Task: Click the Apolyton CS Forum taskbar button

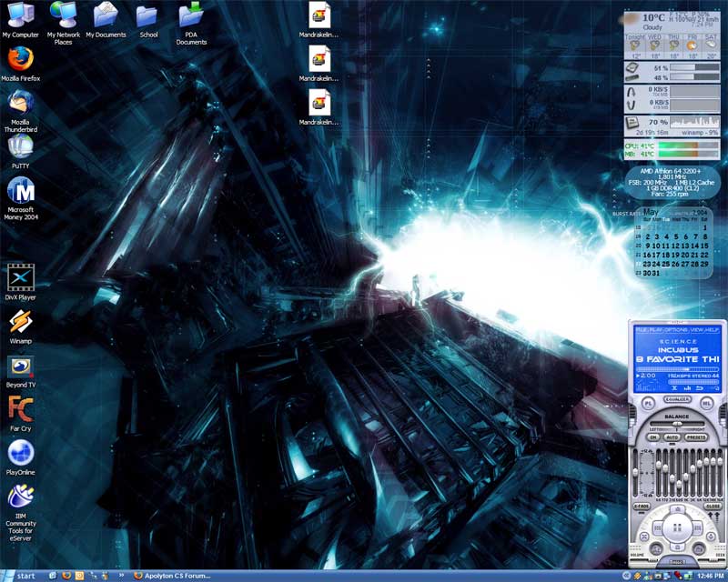Action: 173,576
